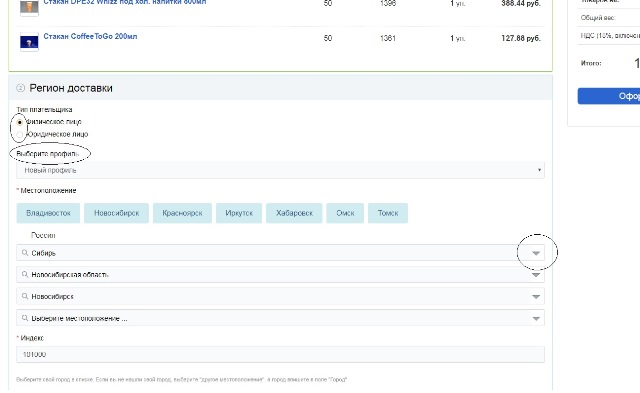Choose Иркутск city button

click(x=239, y=213)
